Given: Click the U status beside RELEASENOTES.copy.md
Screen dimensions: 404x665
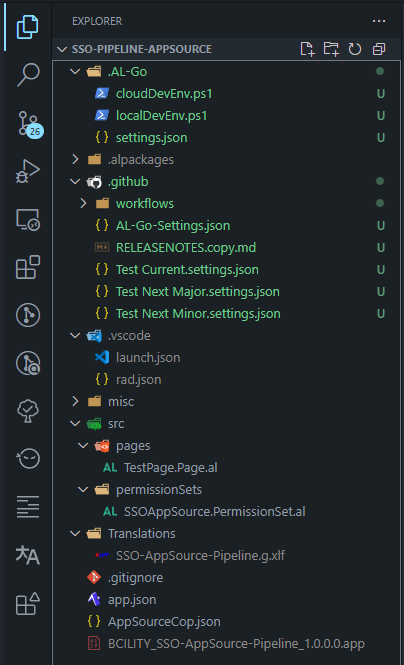Looking at the screenshot, I should [x=381, y=248].
